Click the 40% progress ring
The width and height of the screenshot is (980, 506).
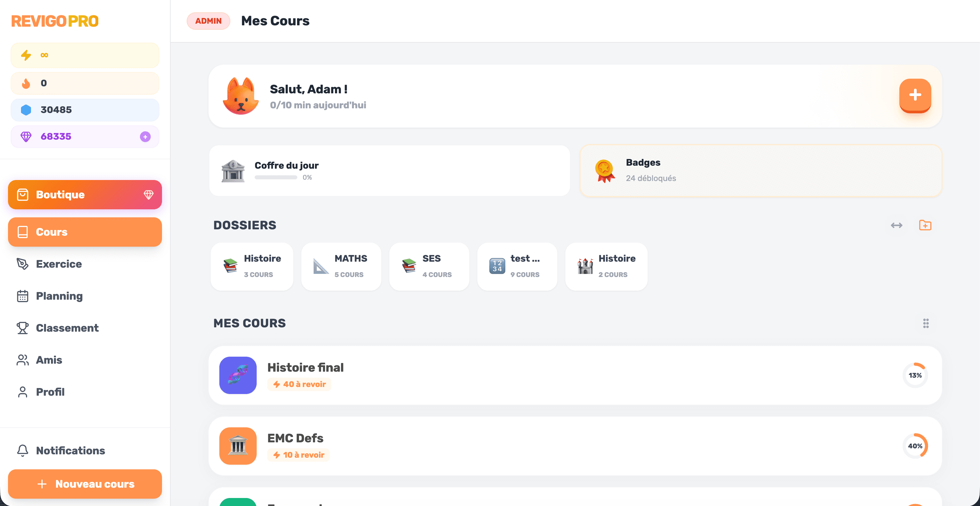click(x=915, y=446)
